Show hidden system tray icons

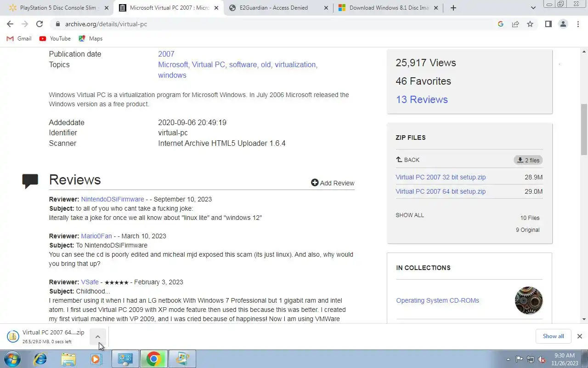pyautogui.click(x=508, y=359)
